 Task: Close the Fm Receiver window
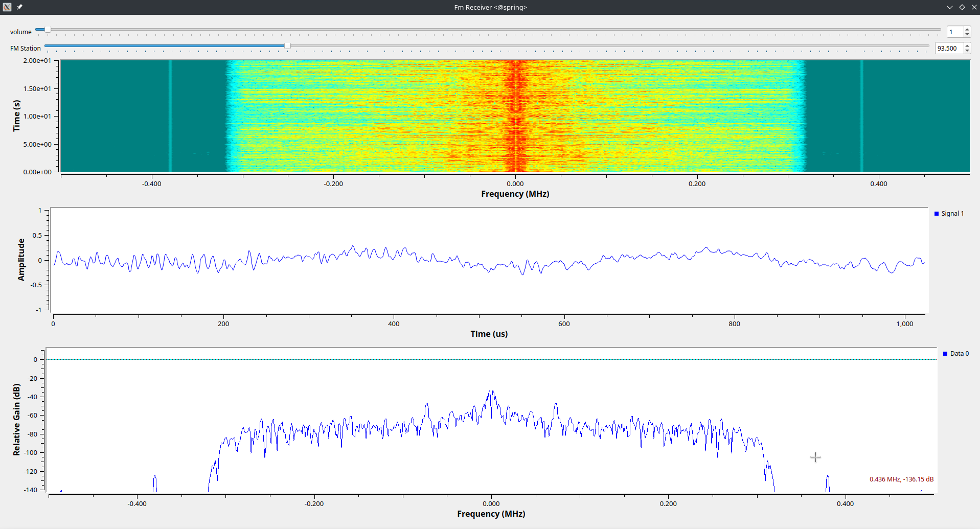[x=974, y=7]
